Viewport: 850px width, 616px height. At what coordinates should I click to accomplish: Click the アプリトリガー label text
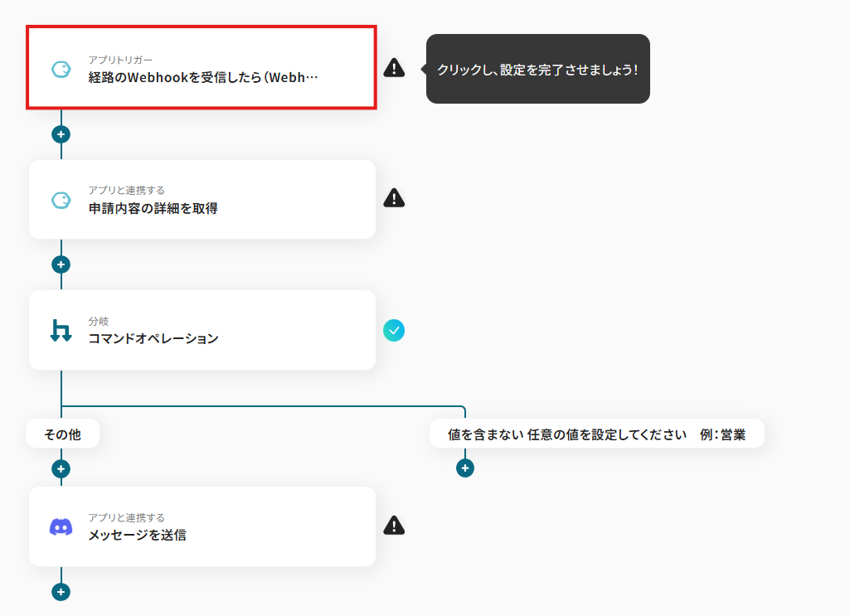(x=120, y=61)
